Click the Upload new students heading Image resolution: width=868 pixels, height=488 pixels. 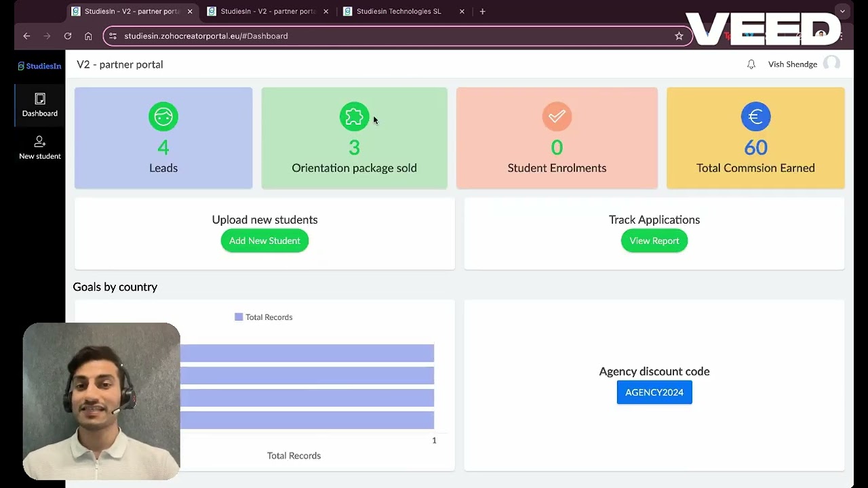(264, 220)
